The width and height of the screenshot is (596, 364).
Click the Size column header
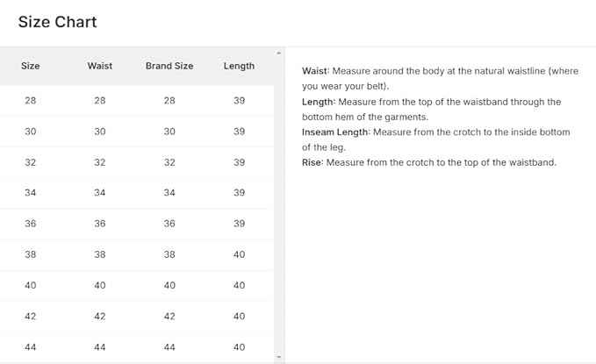pos(31,66)
